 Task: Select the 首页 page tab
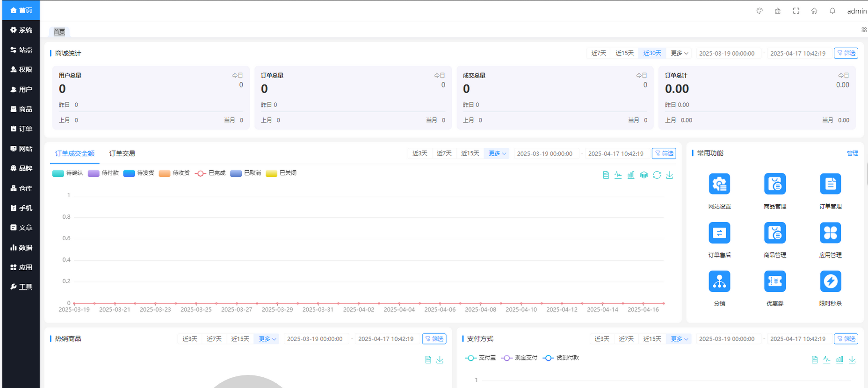[x=59, y=32]
